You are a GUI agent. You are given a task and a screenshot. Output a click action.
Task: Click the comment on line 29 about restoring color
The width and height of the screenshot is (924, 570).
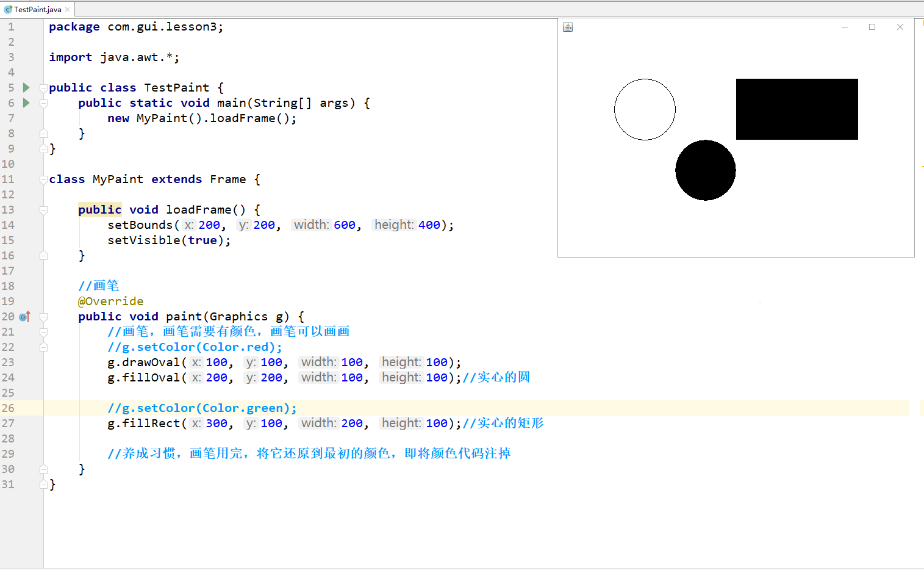(x=309, y=453)
